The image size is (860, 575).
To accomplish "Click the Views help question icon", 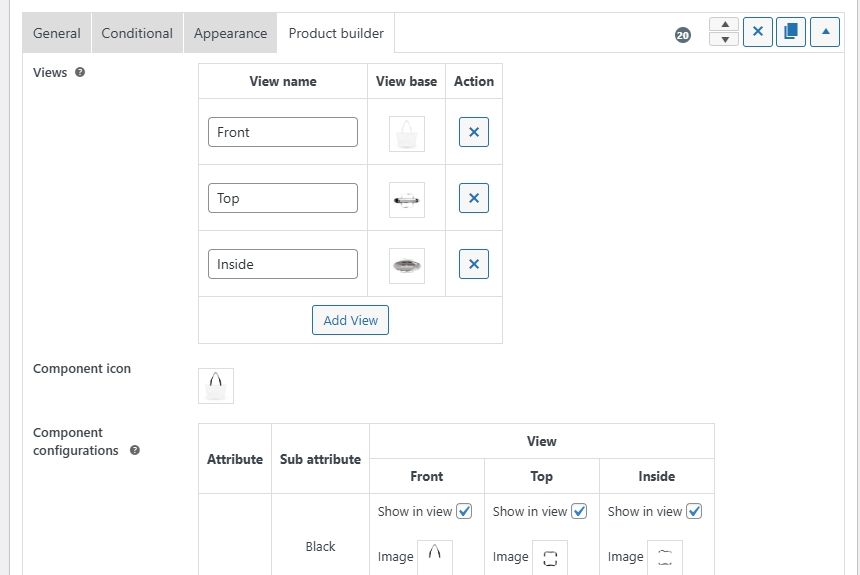I will pos(80,72).
